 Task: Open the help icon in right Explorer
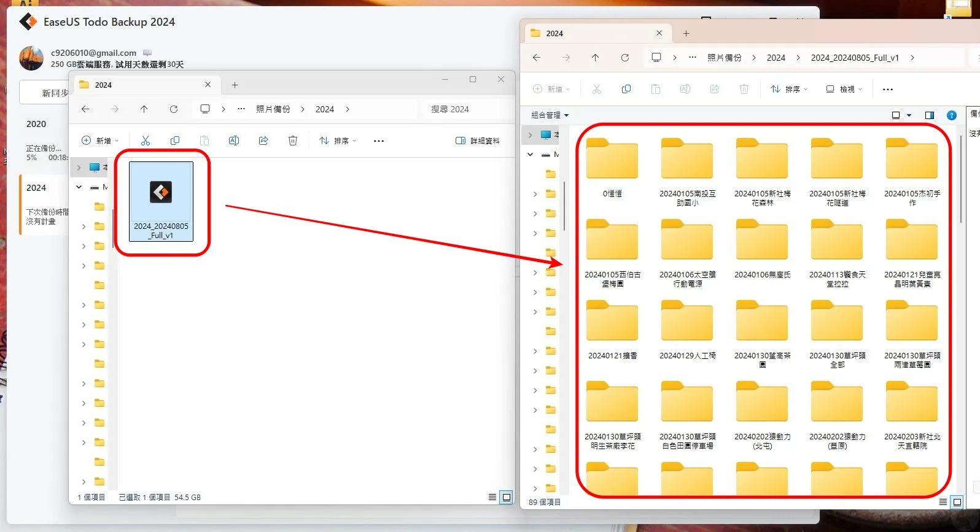click(952, 115)
